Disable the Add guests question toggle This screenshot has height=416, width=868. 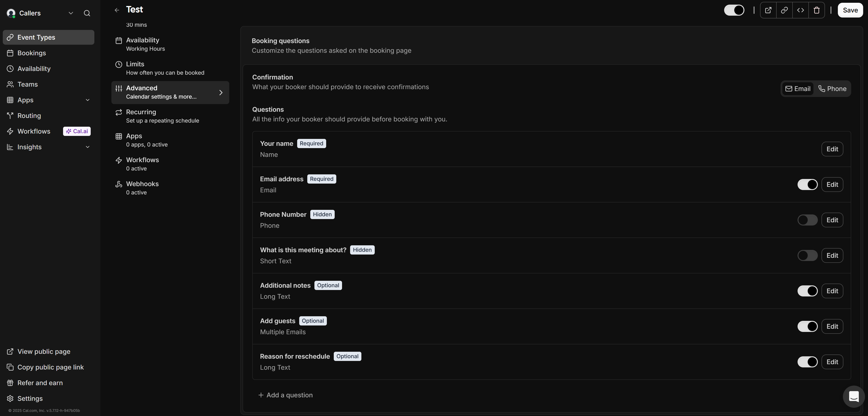(x=807, y=326)
